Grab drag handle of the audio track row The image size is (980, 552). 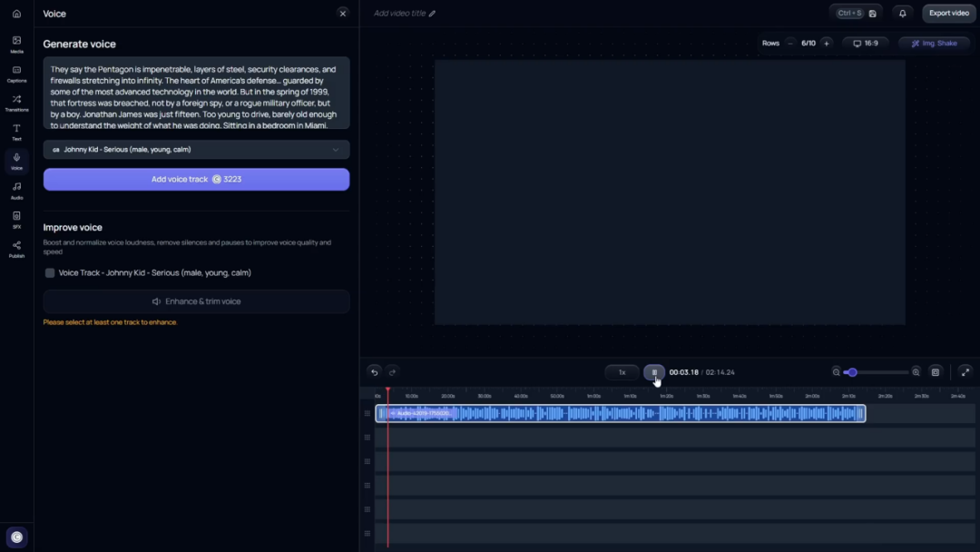[367, 413]
